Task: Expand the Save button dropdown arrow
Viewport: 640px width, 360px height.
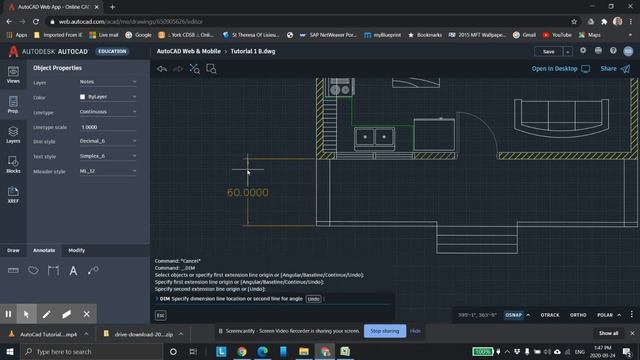Action: coord(567,51)
